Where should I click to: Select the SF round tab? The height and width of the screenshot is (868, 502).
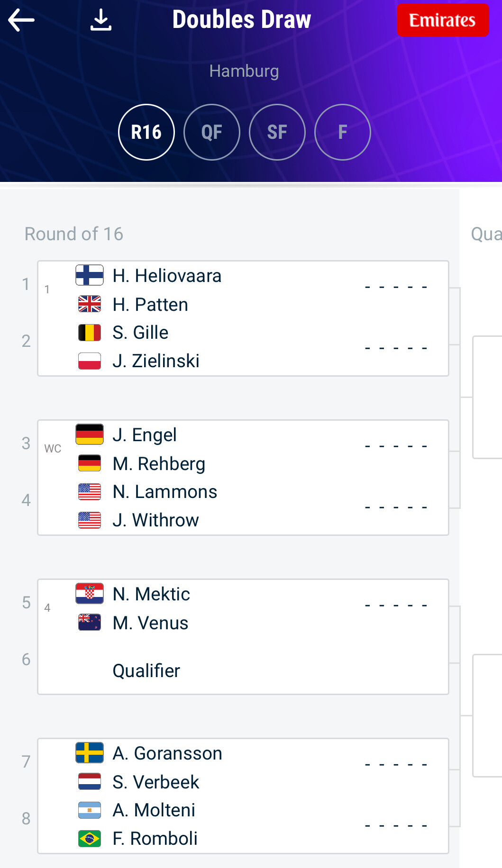pos(277,132)
